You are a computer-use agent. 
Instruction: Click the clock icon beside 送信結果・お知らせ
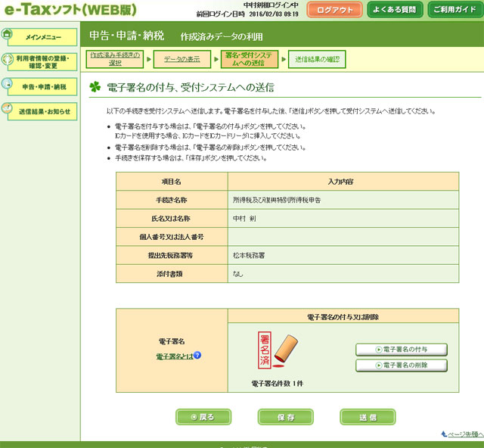tap(7, 110)
